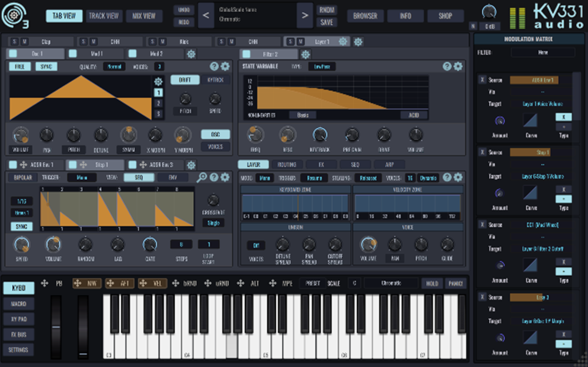The width and height of the screenshot is (588, 367).
Task: Toggle oscillator SYNC button
Action: [46, 66]
